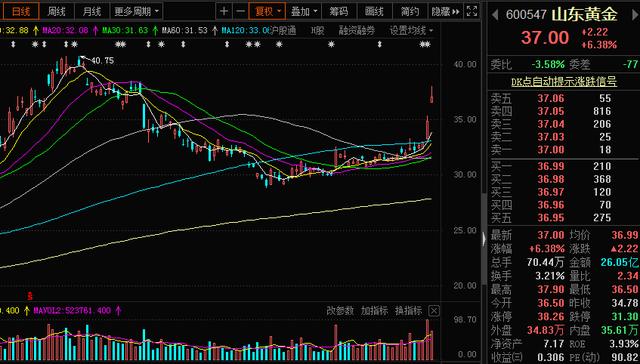Viewport: 640px width, 364px height.
Task: Click 外盘 value 34.83万
Action: [546, 330]
